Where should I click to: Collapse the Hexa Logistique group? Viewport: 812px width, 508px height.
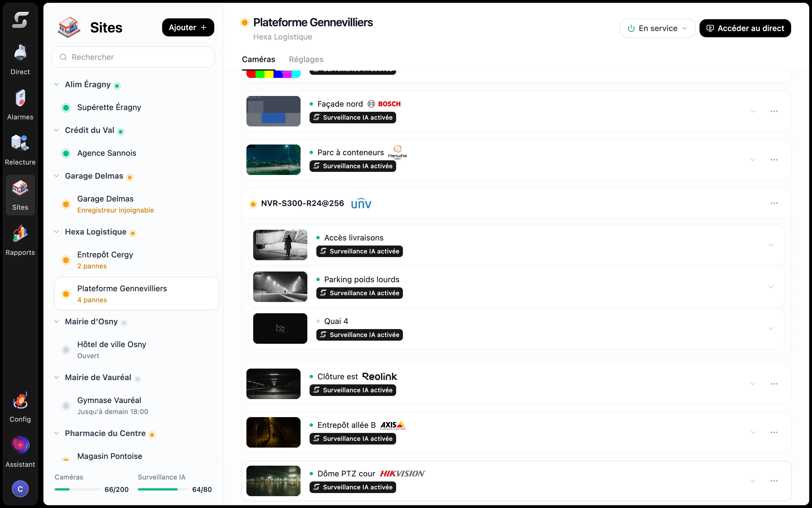click(56, 232)
